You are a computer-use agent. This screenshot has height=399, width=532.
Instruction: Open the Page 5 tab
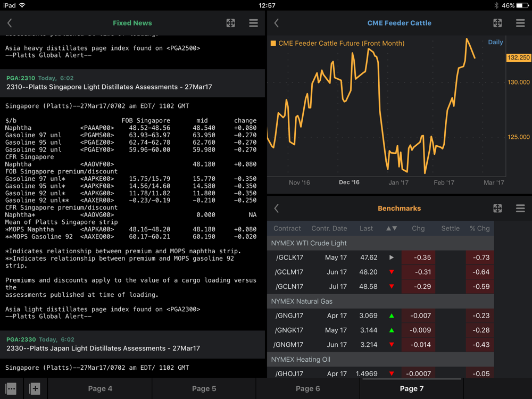pos(204,389)
